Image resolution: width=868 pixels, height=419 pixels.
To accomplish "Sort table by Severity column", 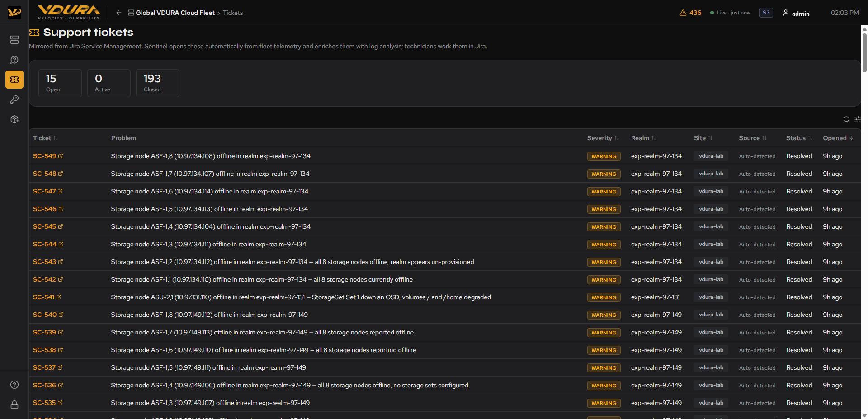I will [x=603, y=138].
